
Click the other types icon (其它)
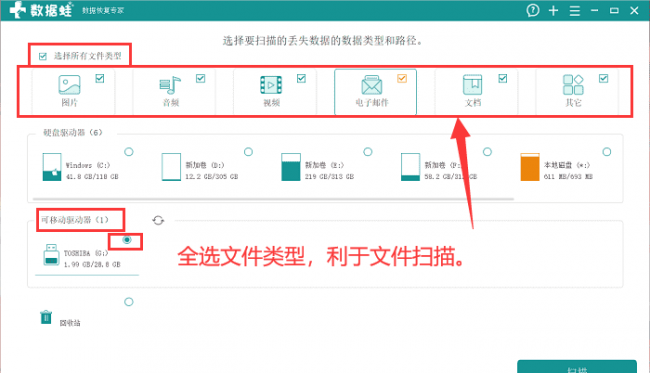[573, 85]
